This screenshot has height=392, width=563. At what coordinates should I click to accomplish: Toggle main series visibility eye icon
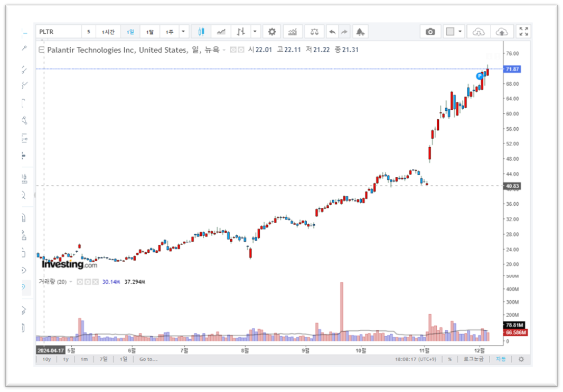[x=233, y=50]
